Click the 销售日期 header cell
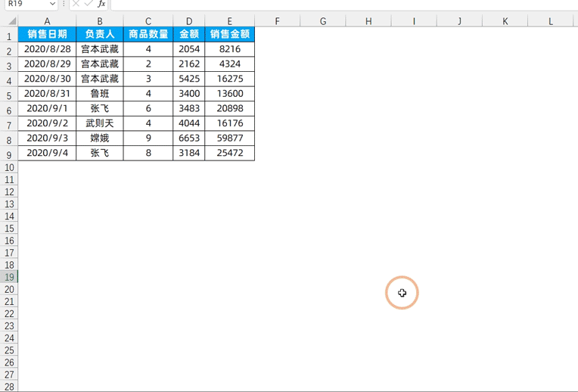 point(47,34)
